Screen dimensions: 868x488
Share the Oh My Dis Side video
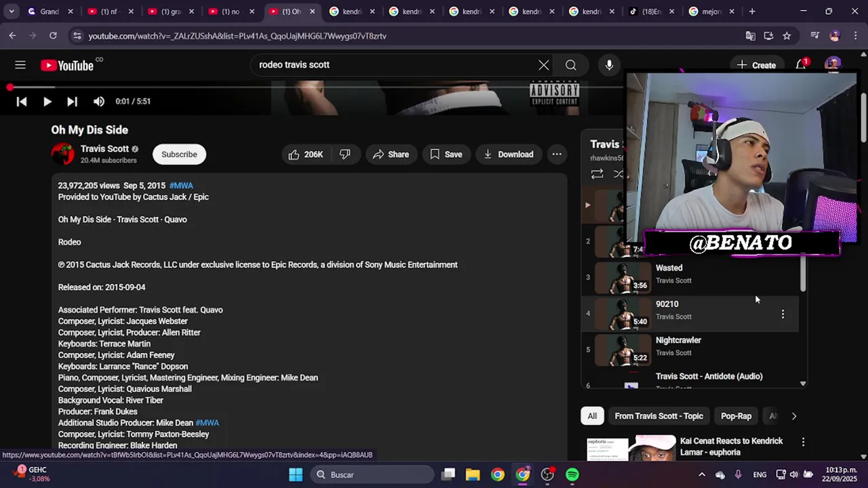391,155
